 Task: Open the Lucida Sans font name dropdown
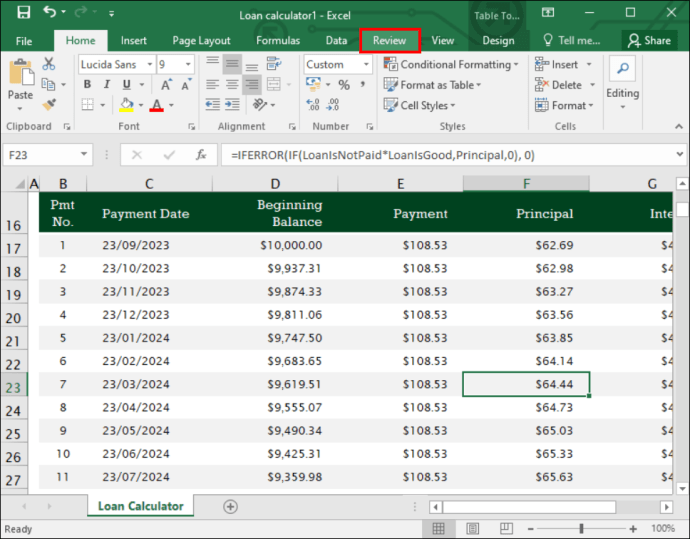tap(150, 65)
